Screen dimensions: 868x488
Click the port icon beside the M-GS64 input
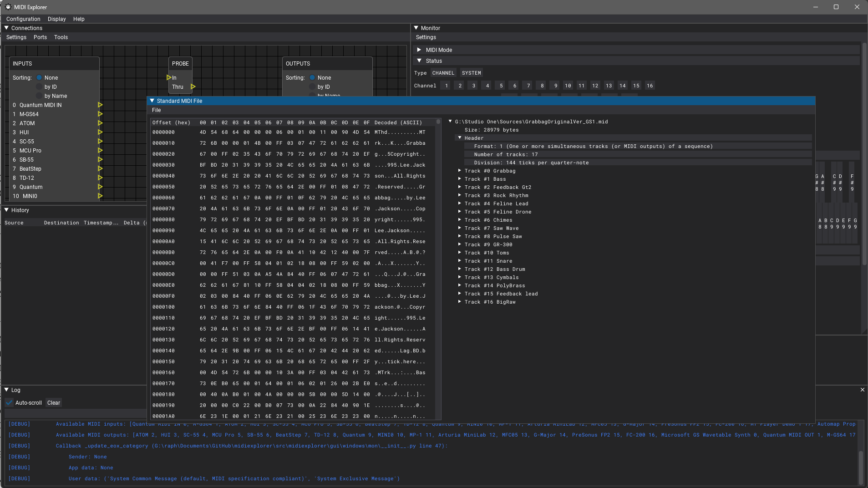point(100,114)
